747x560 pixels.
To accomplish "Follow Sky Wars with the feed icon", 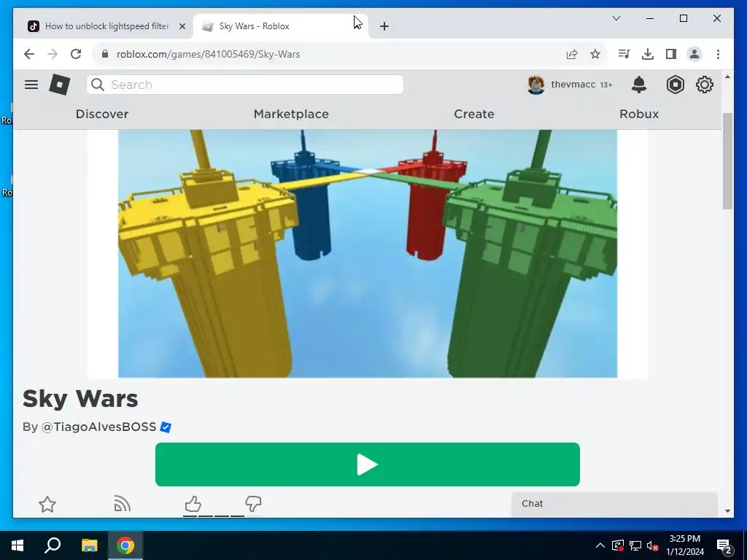I will (x=122, y=504).
